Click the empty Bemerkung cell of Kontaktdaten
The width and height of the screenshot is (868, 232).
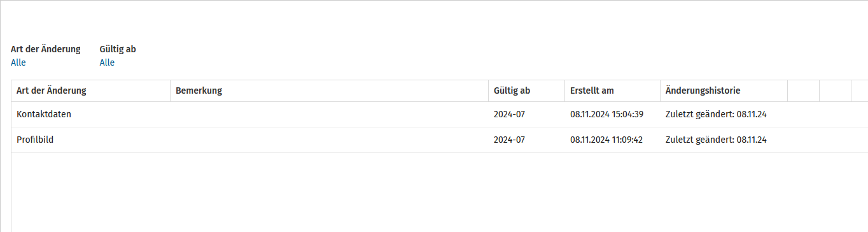330,115
